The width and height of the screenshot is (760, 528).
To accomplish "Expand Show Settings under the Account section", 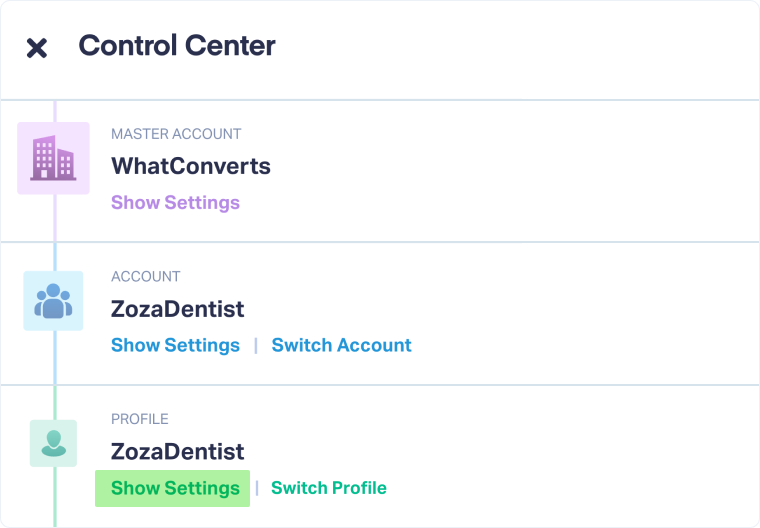I will (175, 345).
